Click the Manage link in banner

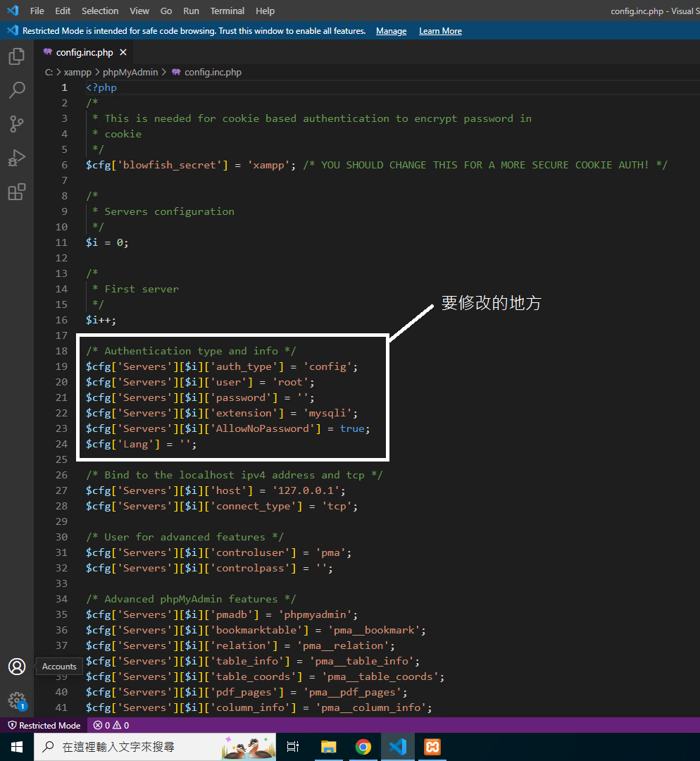coord(391,31)
